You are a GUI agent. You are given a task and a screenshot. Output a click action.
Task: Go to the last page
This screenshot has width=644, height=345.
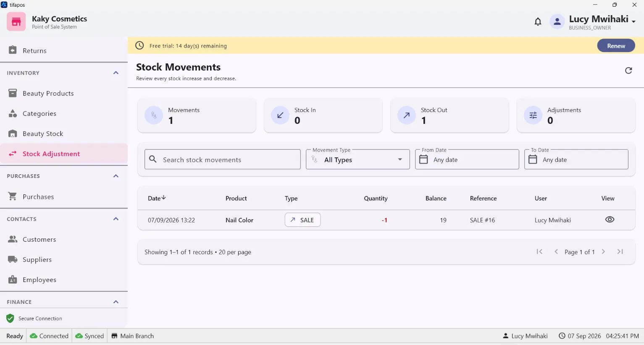[x=620, y=252]
